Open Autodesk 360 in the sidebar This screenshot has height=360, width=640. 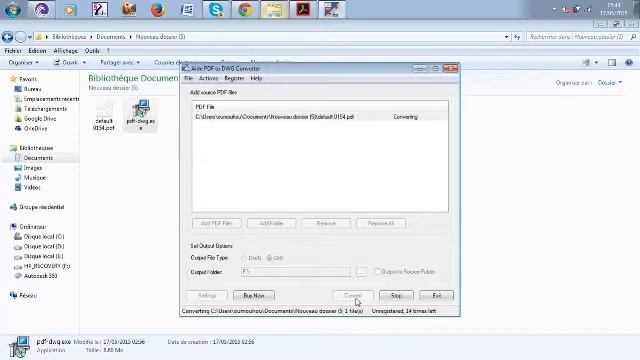pos(40,276)
